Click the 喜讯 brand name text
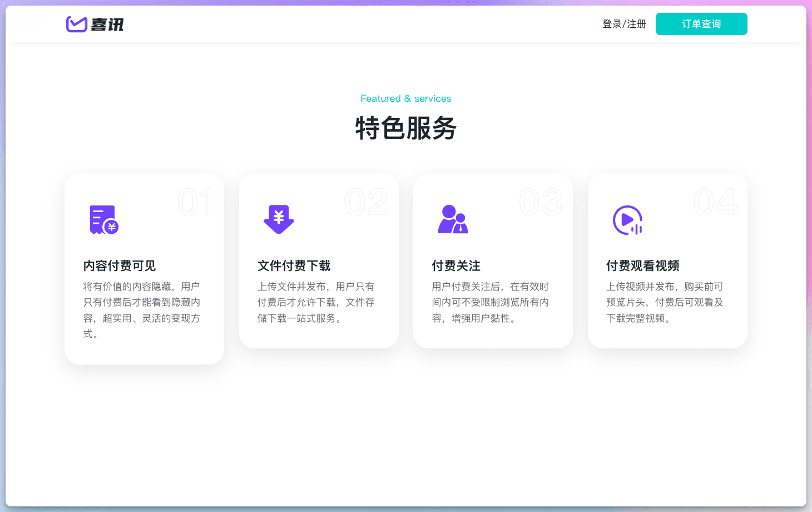Image resolution: width=812 pixels, height=512 pixels. (x=107, y=24)
